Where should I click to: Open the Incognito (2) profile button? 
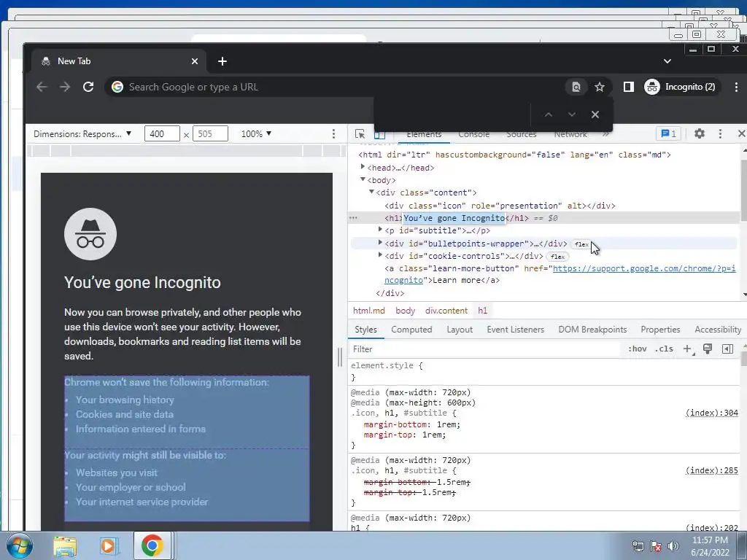[x=681, y=87]
